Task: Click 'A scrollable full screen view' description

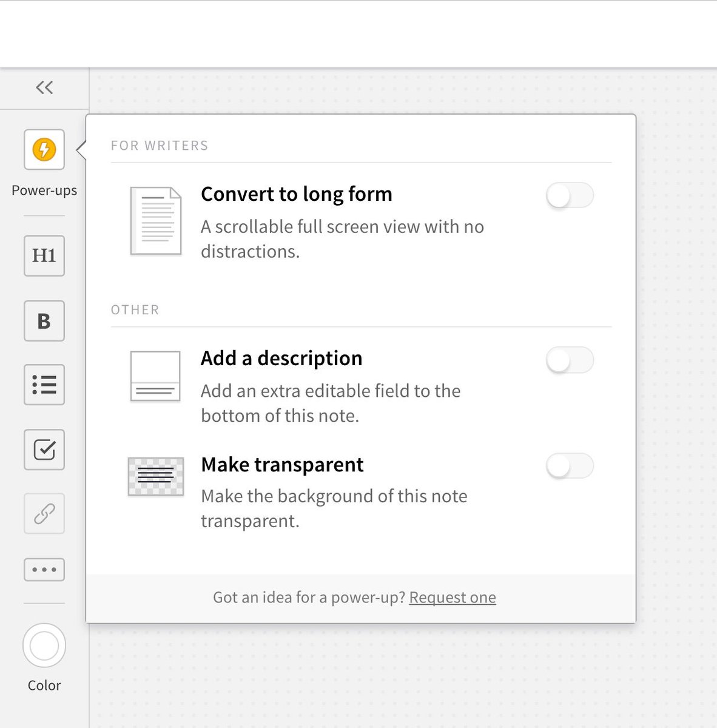Action: (x=342, y=239)
